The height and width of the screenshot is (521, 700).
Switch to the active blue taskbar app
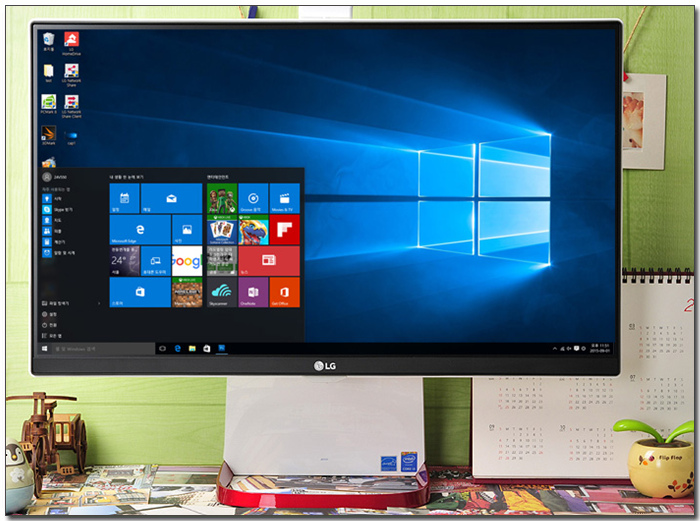[221, 349]
